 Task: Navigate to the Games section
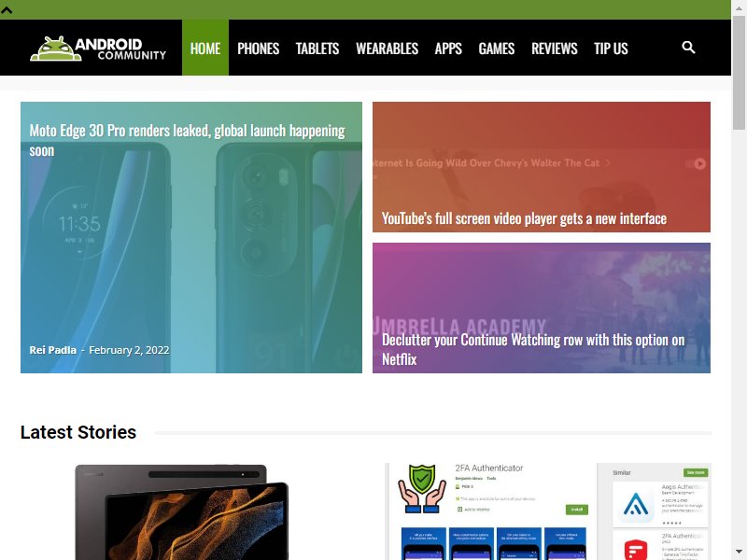coord(497,49)
